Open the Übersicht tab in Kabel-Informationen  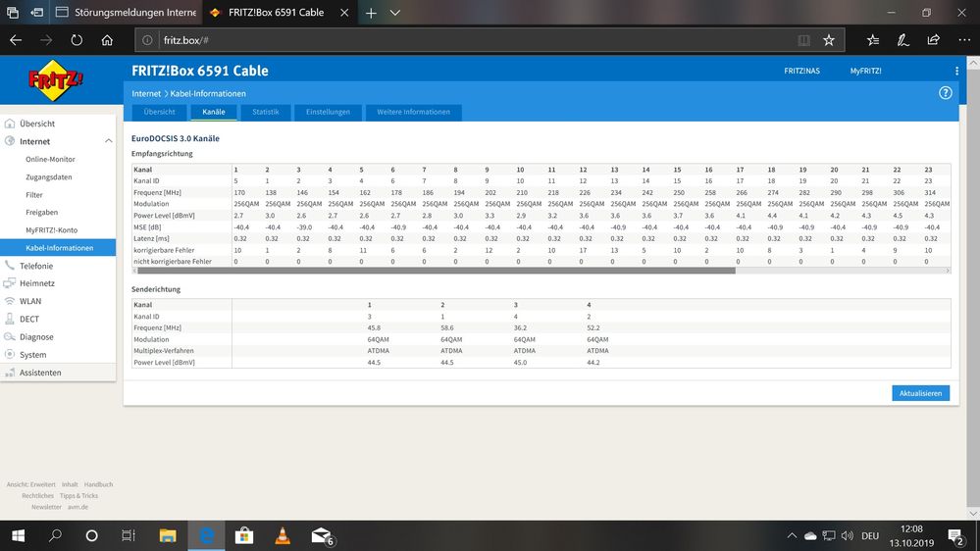(159, 112)
